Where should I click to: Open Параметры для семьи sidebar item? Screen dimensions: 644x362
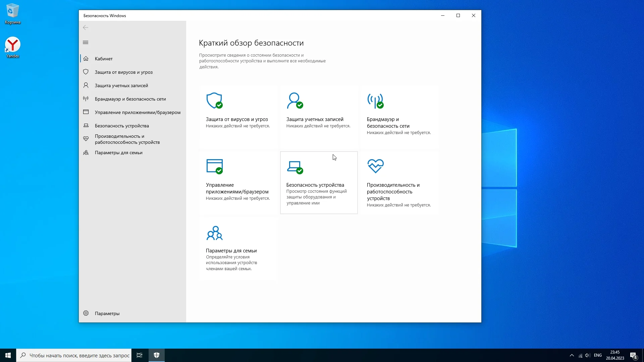[118, 153]
